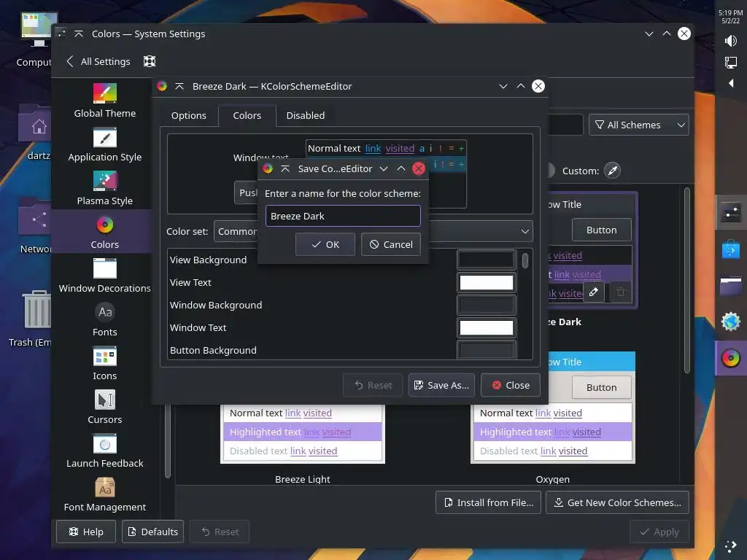Open Application Style settings

click(x=105, y=145)
